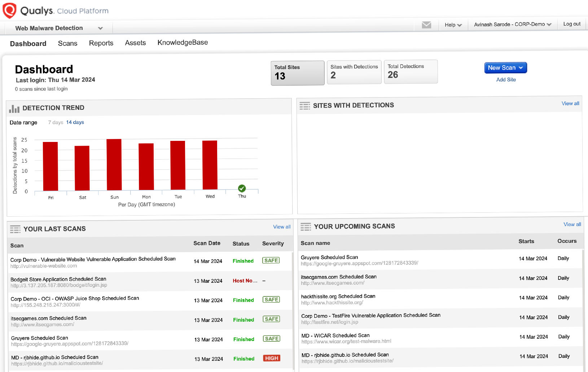This screenshot has height=372, width=588.
Task: Click the Qualys shield logo
Action: (9, 10)
